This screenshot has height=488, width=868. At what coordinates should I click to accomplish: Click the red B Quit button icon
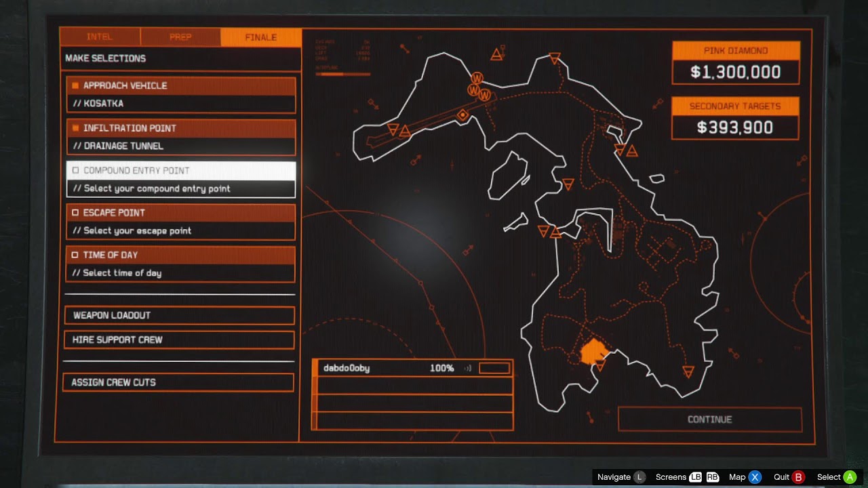click(799, 477)
